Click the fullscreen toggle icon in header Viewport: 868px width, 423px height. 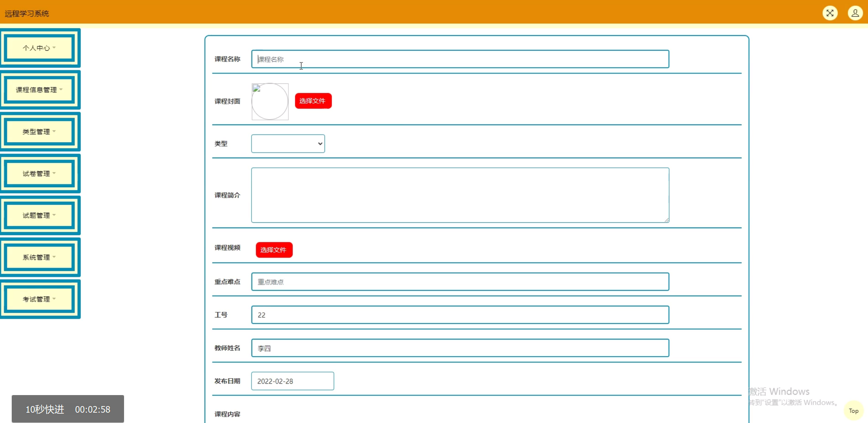(x=830, y=13)
